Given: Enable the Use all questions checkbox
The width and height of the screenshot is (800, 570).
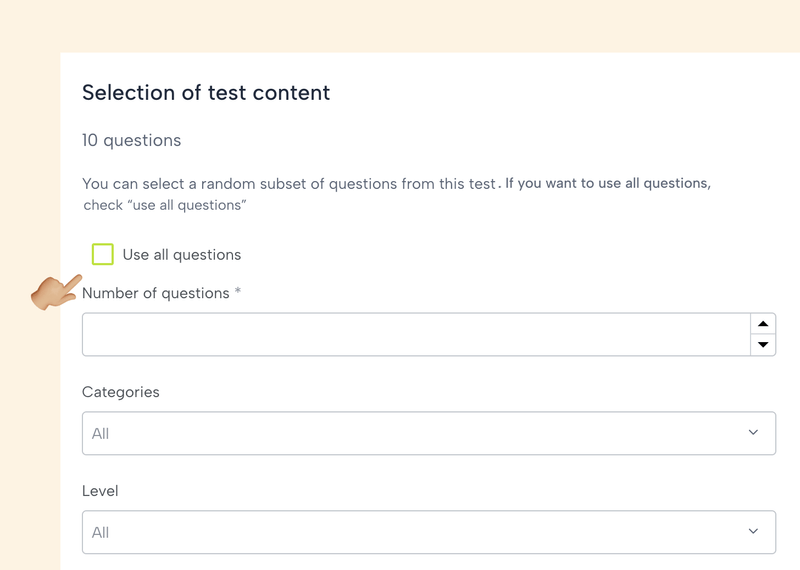Looking at the screenshot, I should 102,254.
